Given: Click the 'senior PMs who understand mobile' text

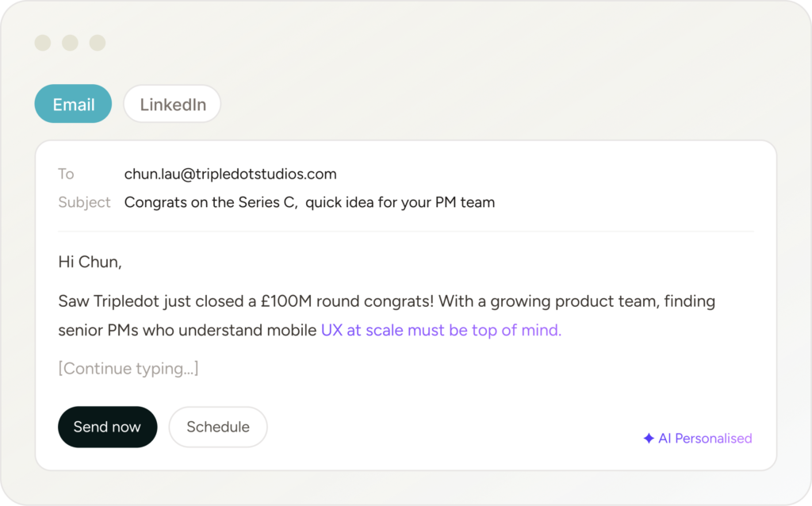Looking at the screenshot, I should pyautogui.click(x=187, y=330).
